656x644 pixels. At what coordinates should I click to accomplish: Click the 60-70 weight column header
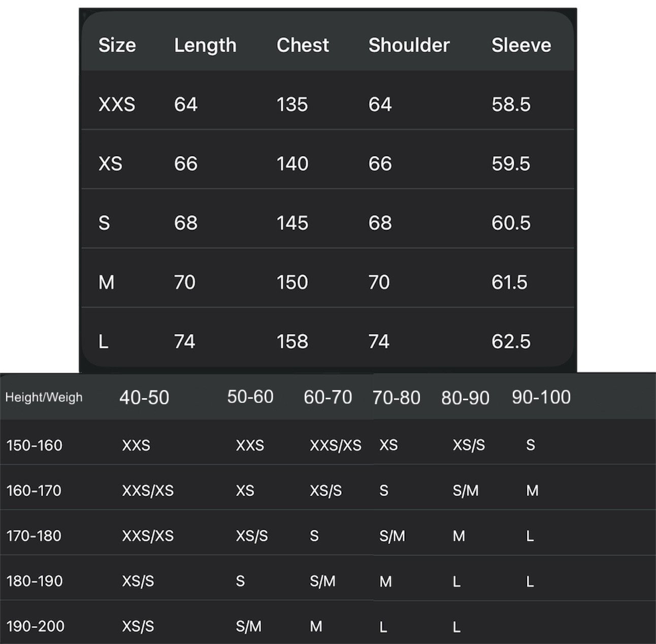click(327, 397)
